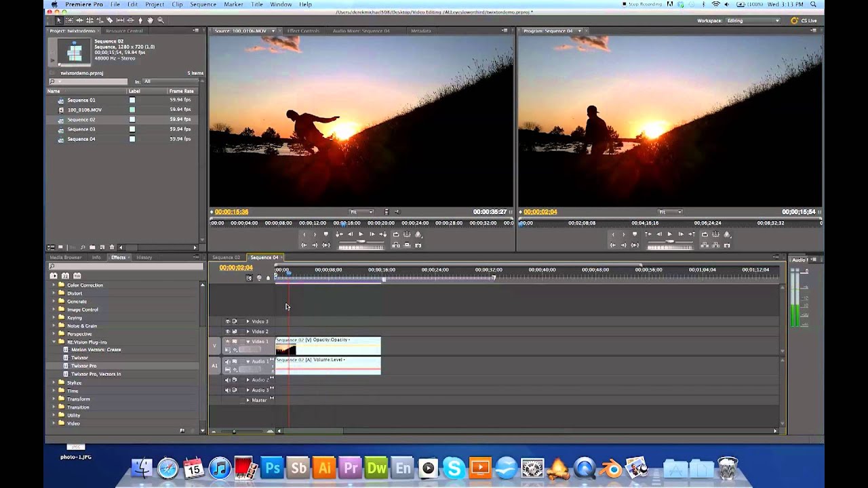Toggle sync lock for Video 3 track

pyautogui.click(x=235, y=321)
